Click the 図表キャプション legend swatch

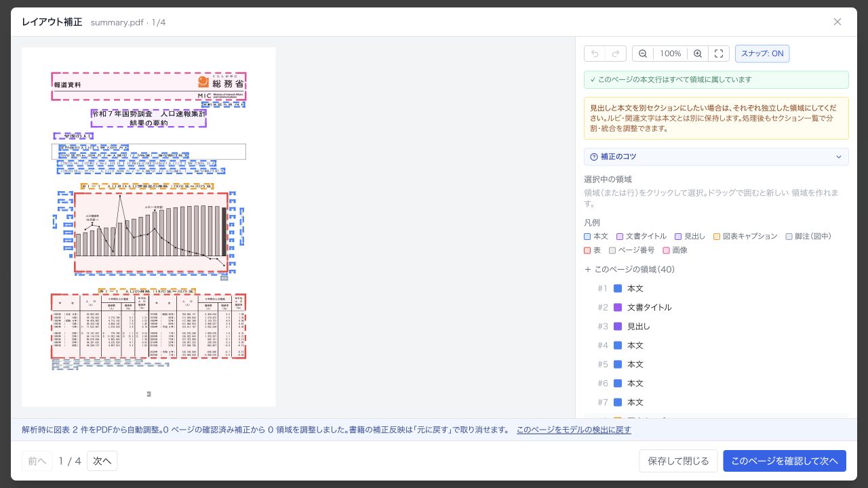[717, 237]
